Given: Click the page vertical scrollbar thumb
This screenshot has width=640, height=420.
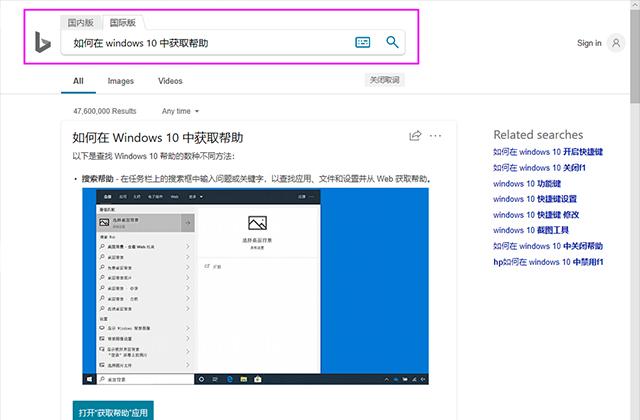Looking at the screenshot, I should (635, 56).
